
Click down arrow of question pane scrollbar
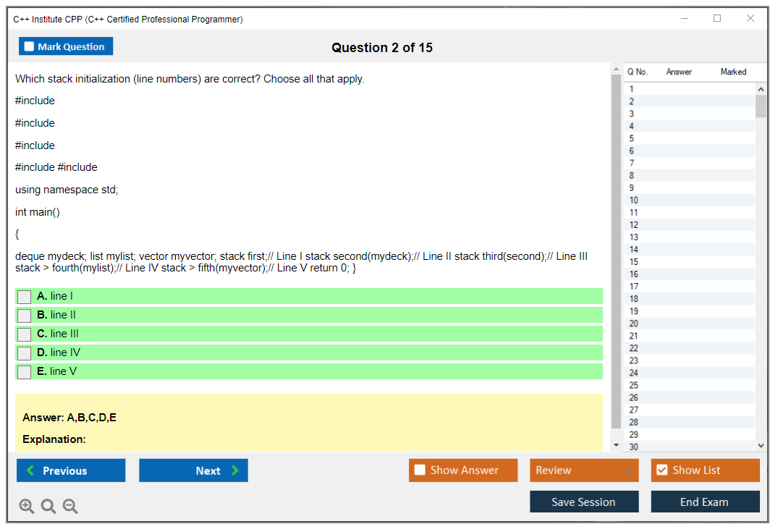tap(617, 445)
